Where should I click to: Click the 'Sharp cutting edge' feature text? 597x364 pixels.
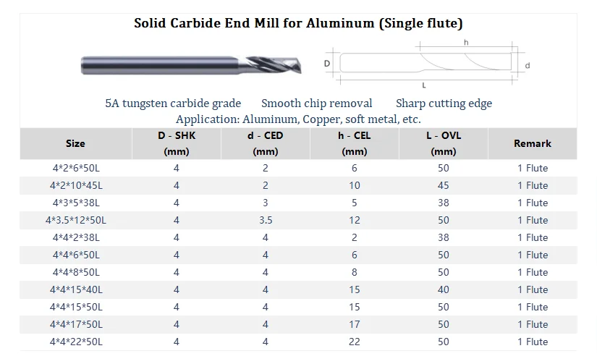click(444, 103)
